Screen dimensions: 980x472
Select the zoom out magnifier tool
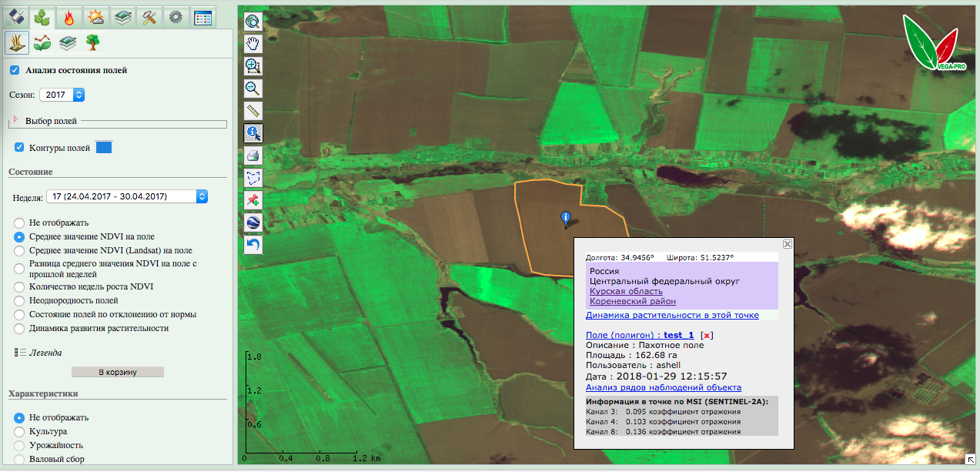(254, 88)
